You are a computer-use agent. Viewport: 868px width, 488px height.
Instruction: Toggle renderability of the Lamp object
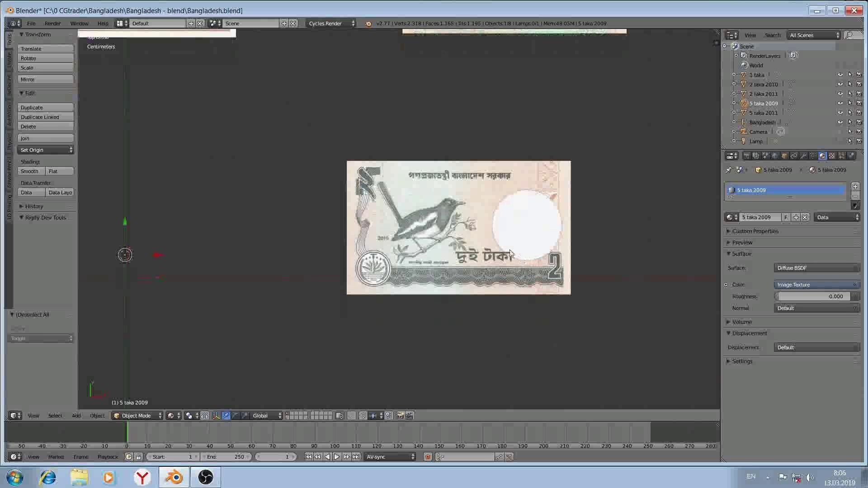click(x=859, y=141)
